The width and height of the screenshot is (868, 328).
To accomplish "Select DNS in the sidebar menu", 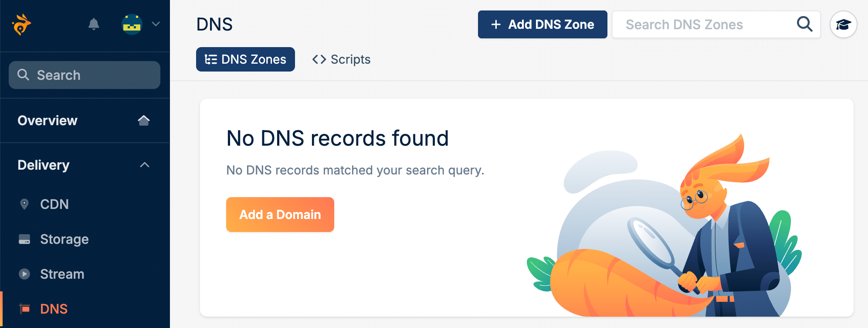I will click(53, 309).
